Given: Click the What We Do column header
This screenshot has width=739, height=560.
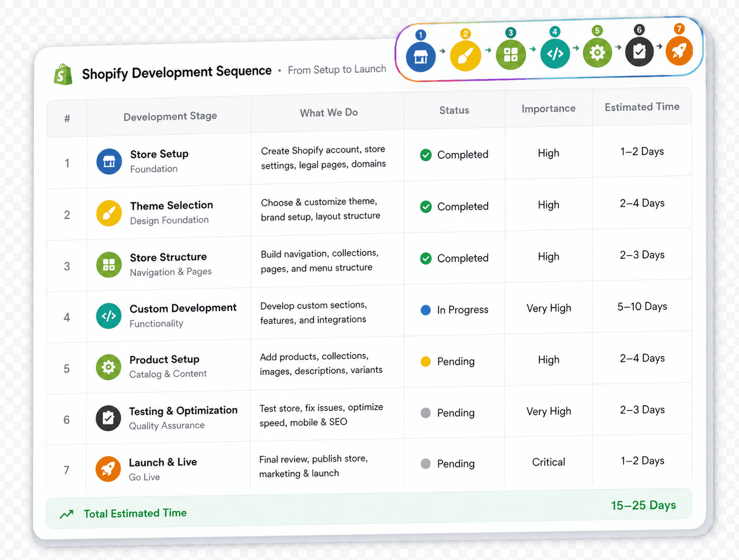Looking at the screenshot, I should tap(329, 112).
